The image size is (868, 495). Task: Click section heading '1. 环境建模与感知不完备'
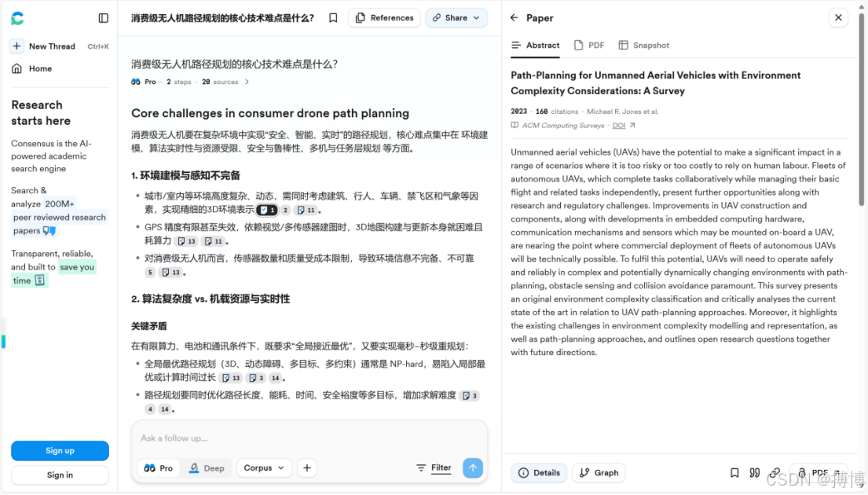(x=185, y=175)
